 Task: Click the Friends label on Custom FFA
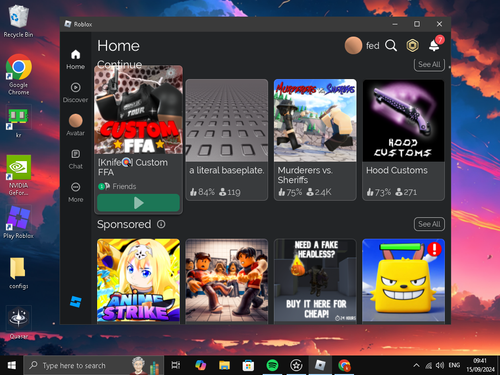(x=124, y=186)
